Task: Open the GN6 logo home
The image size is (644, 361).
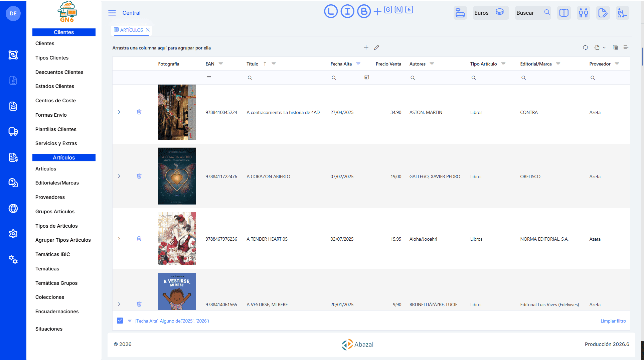Action: coord(67,12)
